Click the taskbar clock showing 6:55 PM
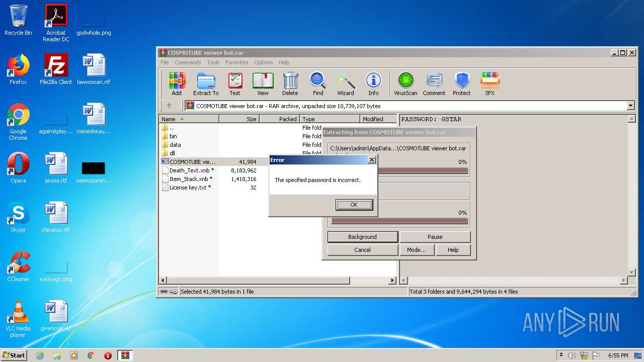Screen dimensions: 644x362 click(618, 355)
